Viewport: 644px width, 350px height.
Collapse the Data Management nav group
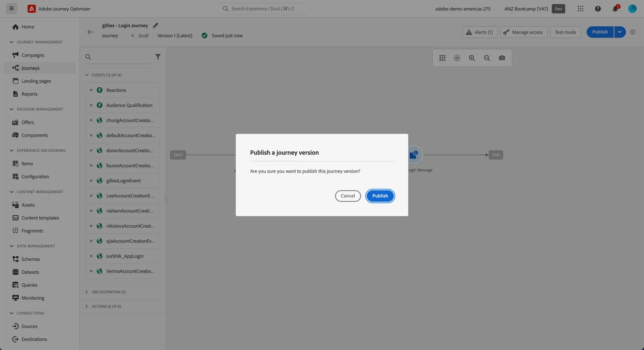11,246
